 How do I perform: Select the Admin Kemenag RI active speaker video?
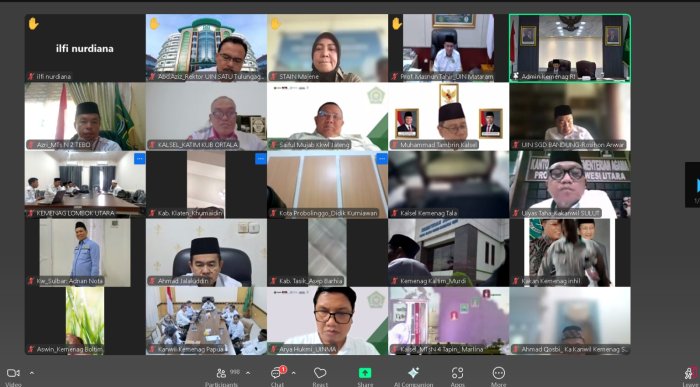(x=570, y=48)
